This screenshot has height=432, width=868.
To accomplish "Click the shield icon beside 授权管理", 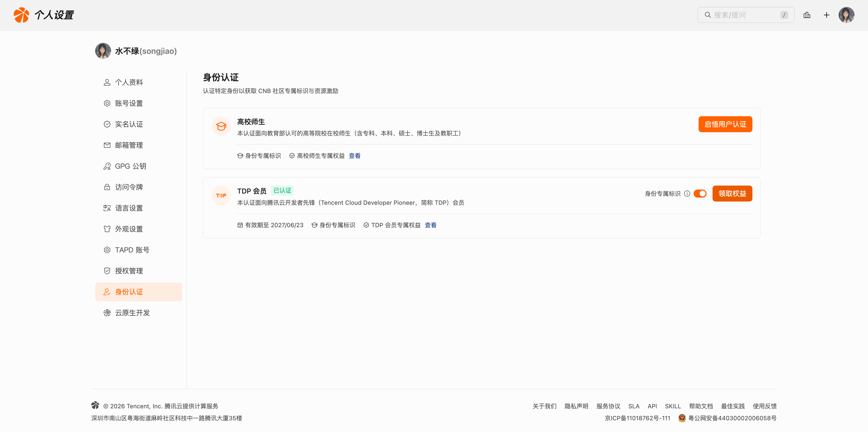I will [107, 271].
